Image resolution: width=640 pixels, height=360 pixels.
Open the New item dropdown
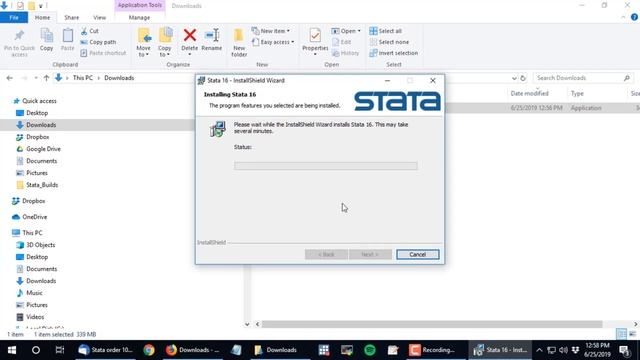tap(271, 31)
